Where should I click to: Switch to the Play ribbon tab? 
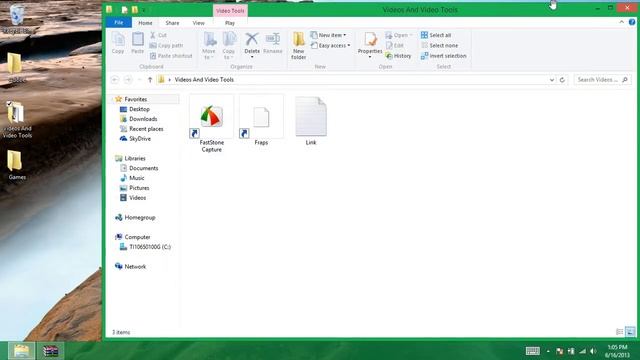[230, 23]
